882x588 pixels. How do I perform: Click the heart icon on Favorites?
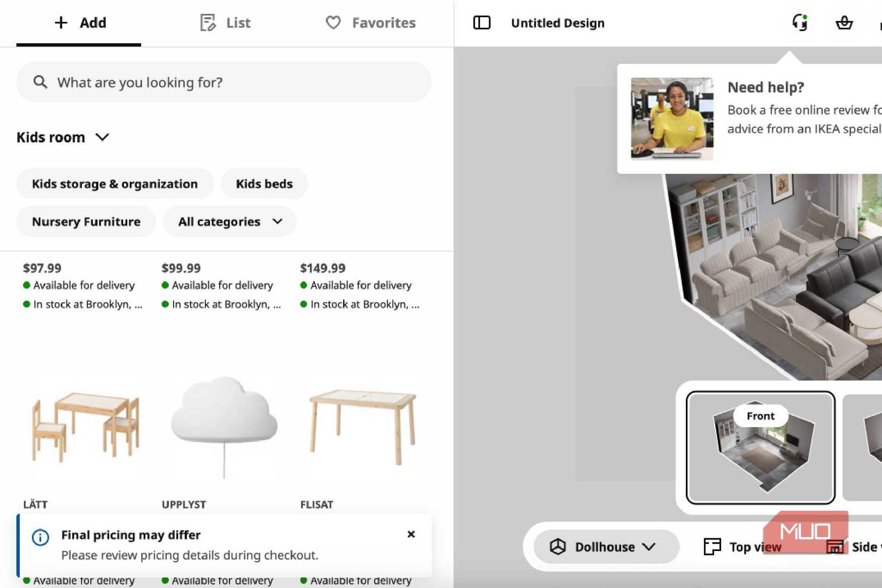click(333, 22)
